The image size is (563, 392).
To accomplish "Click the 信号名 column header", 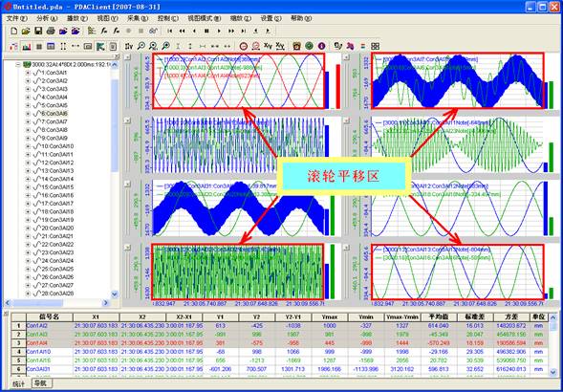I will (x=49, y=317).
